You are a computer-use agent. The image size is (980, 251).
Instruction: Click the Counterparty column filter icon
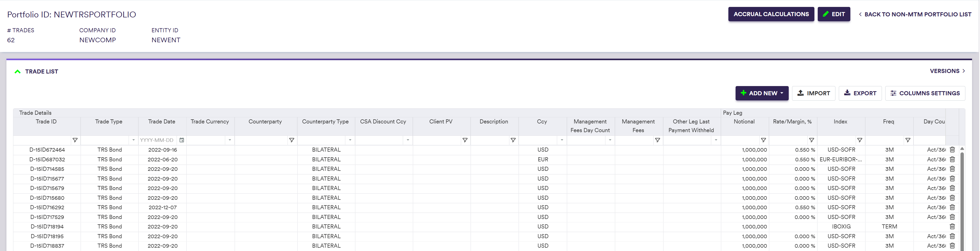[x=291, y=140]
